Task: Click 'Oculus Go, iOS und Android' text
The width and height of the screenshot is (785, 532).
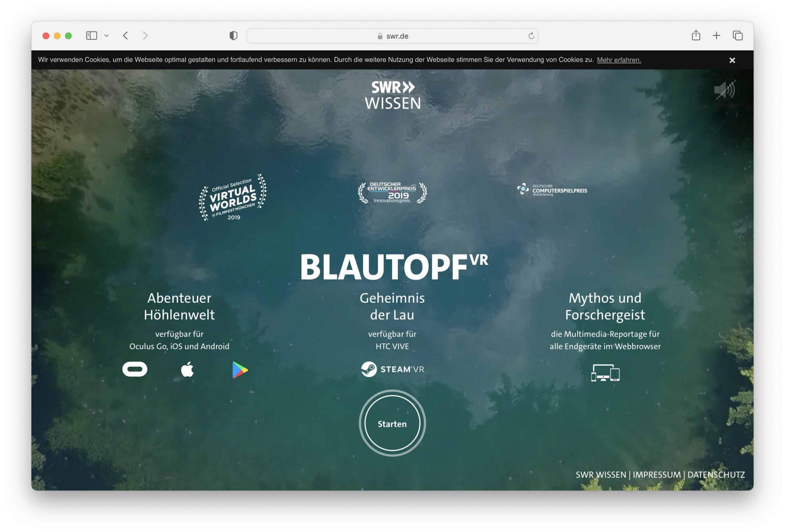Action: (179, 346)
